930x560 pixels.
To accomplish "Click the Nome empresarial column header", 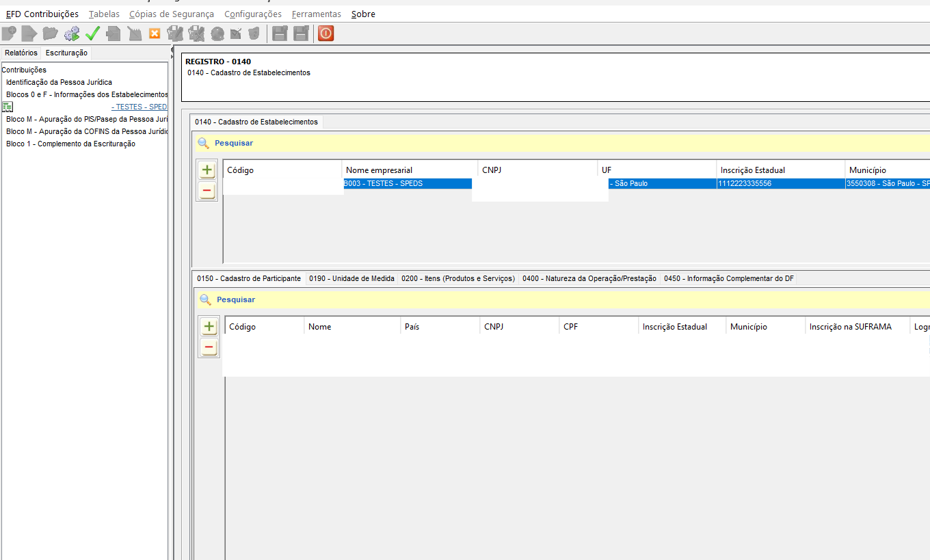I will coord(410,170).
